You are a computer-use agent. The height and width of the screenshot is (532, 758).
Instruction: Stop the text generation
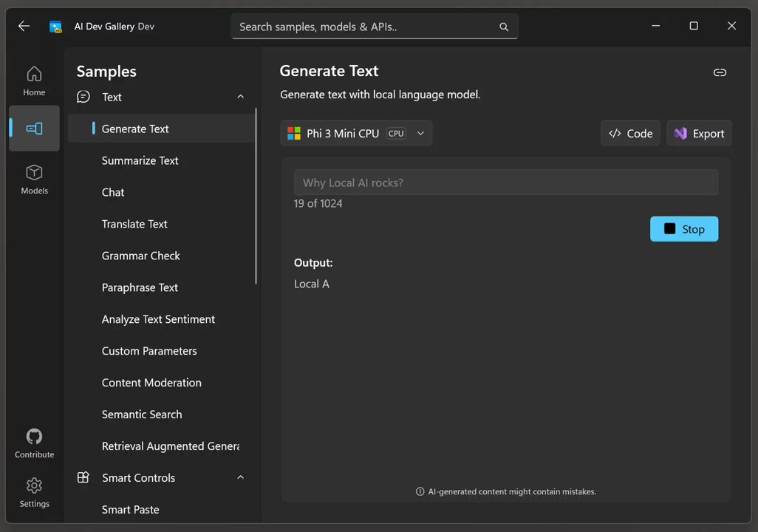pos(684,229)
